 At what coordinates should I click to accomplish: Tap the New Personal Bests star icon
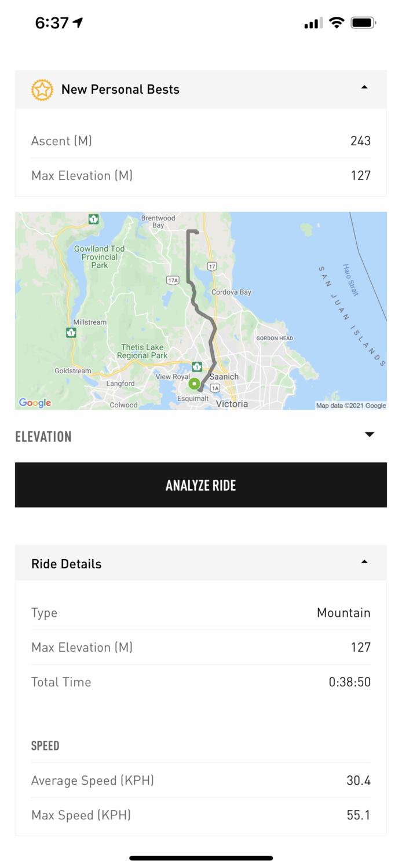(42, 90)
